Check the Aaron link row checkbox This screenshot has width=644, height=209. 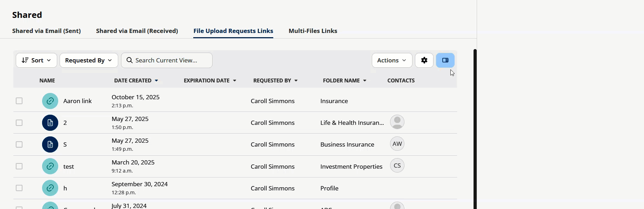19,101
